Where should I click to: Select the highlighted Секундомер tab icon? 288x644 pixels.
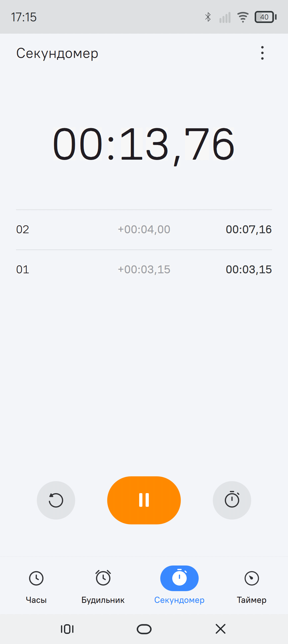coord(179,578)
